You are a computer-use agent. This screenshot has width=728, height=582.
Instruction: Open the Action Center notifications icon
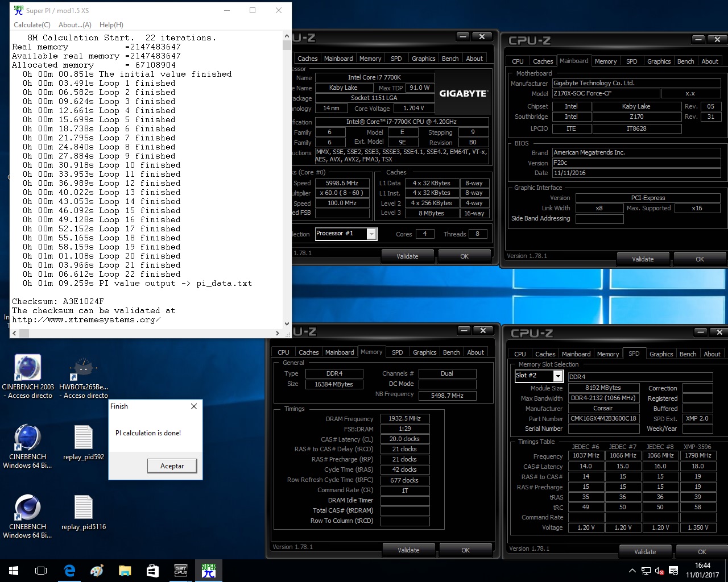click(x=673, y=571)
